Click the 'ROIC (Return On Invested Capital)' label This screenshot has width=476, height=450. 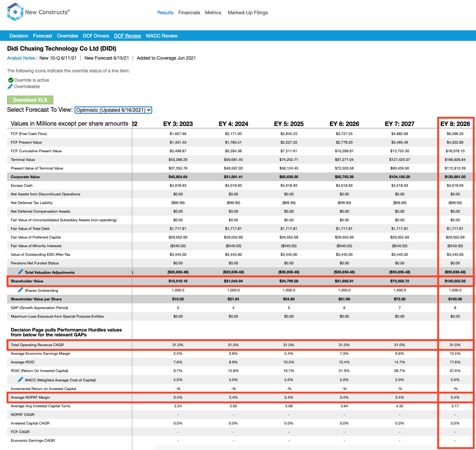click(39, 371)
